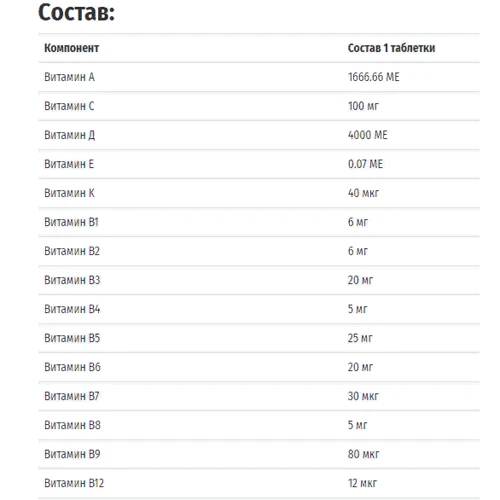The height and width of the screenshot is (500, 500).
Task: Click the Витамин В6 row label
Action: [x=72, y=367]
